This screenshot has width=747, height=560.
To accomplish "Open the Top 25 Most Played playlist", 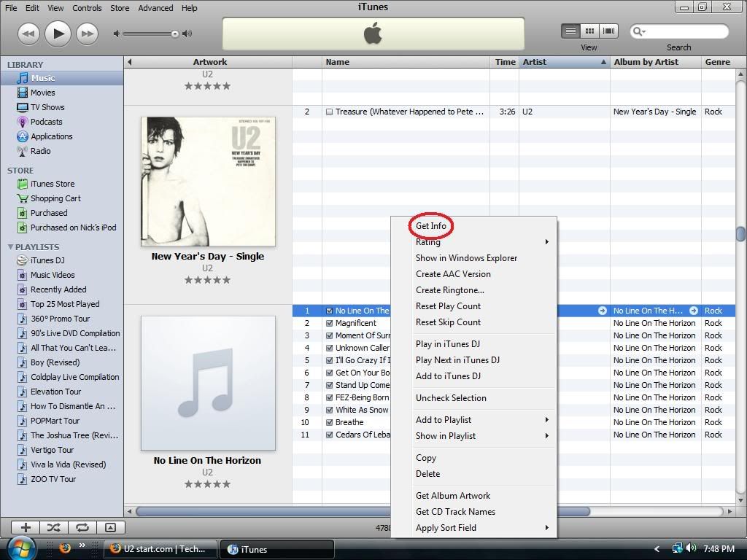I will [x=65, y=304].
